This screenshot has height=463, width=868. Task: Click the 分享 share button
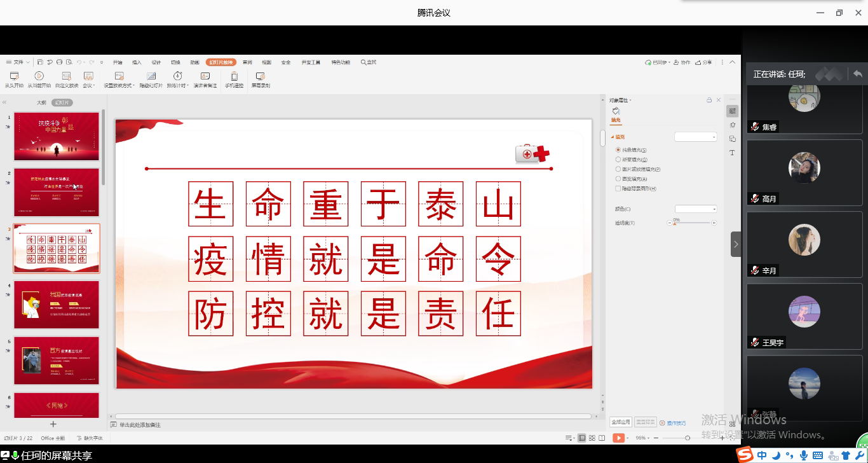click(x=704, y=62)
